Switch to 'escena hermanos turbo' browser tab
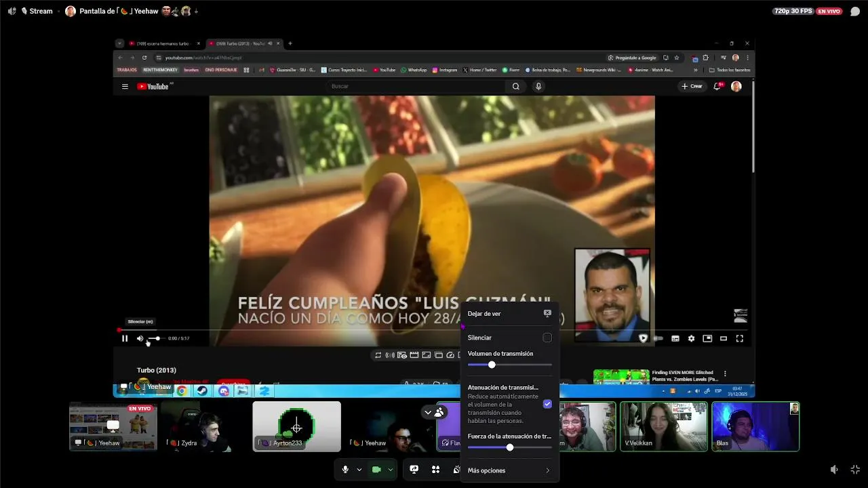The image size is (868, 488). [165, 43]
